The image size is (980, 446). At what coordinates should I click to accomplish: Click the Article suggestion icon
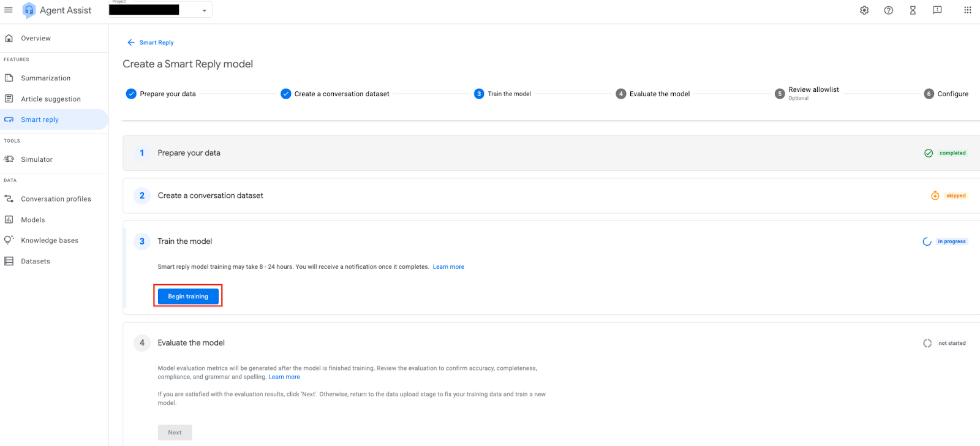tap(9, 99)
